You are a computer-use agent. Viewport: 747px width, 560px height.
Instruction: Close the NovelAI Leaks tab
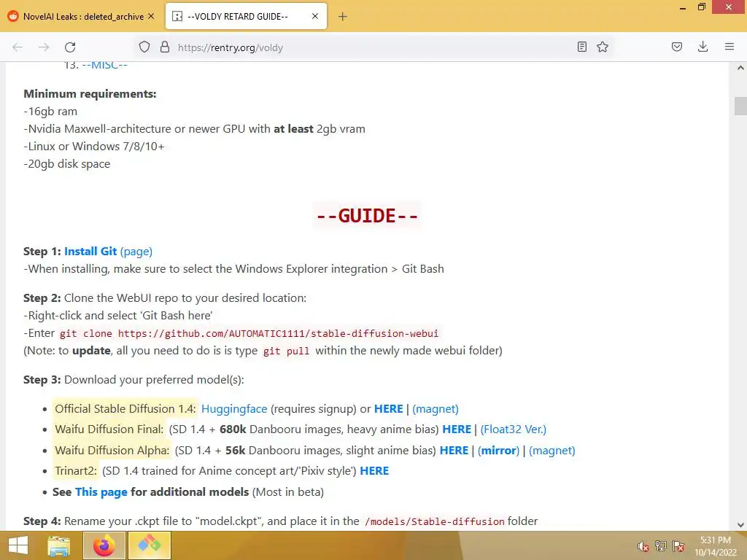[151, 16]
